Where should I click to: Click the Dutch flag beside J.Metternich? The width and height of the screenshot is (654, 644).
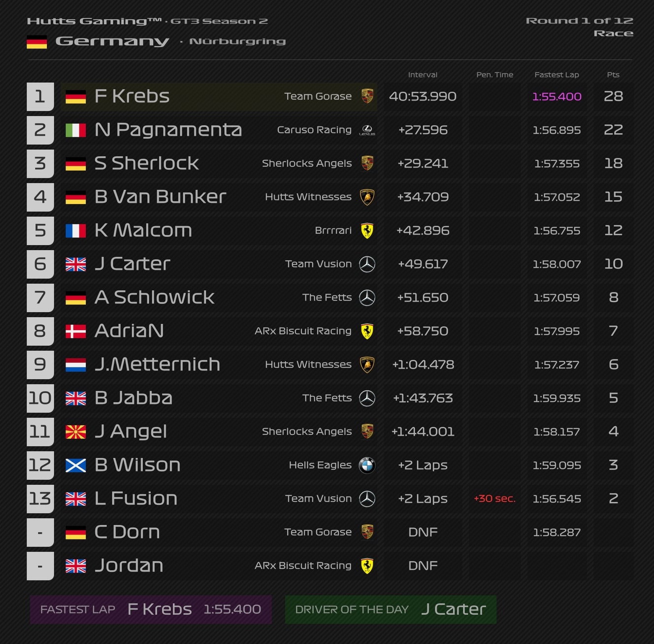pyautogui.click(x=76, y=365)
